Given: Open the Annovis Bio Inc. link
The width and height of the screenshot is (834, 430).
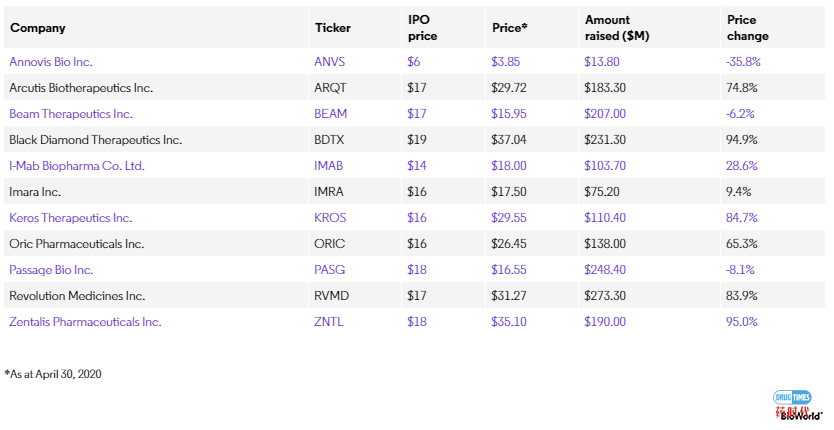Looking at the screenshot, I should point(51,62).
